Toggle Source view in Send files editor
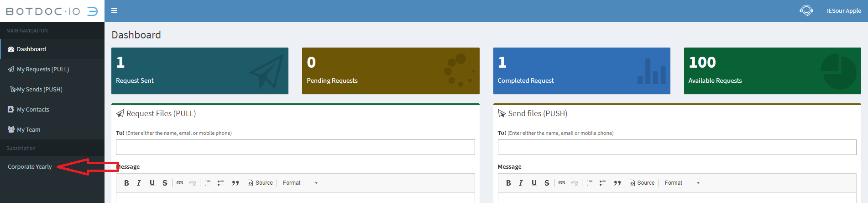 (642, 183)
